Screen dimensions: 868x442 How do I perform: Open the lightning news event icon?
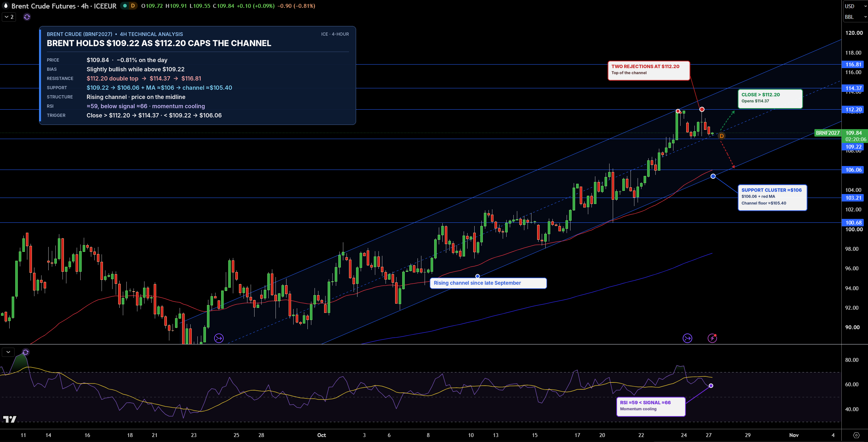712,338
